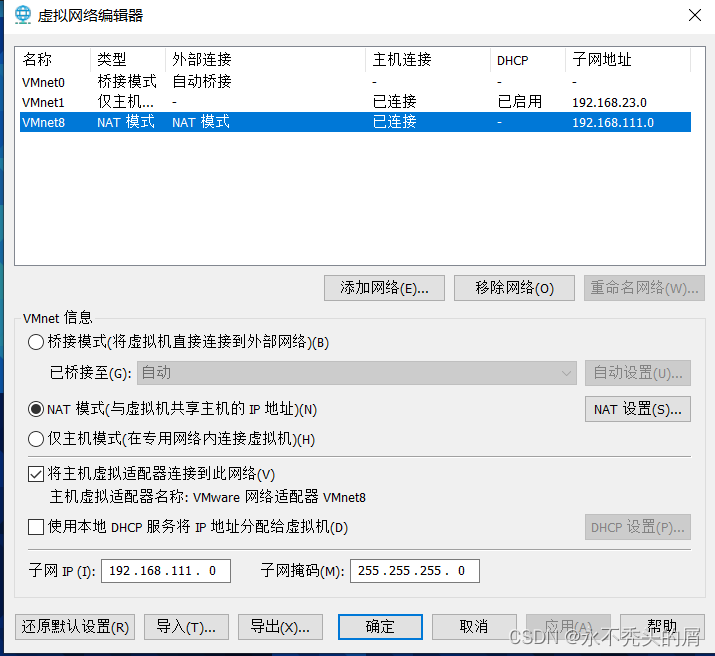Screen dimensions: 715x656
Task: Select the VMnet0 row
Action: [x=355, y=82]
